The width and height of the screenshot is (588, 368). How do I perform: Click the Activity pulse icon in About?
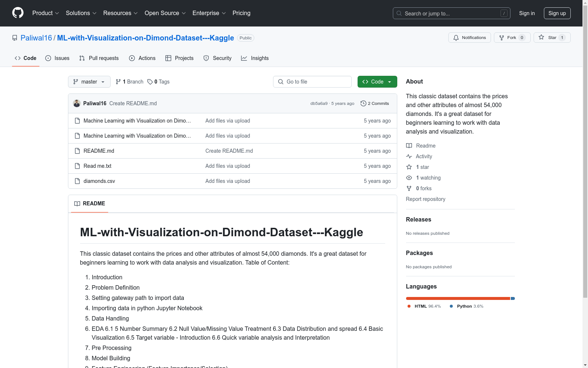pyautogui.click(x=409, y=156)
